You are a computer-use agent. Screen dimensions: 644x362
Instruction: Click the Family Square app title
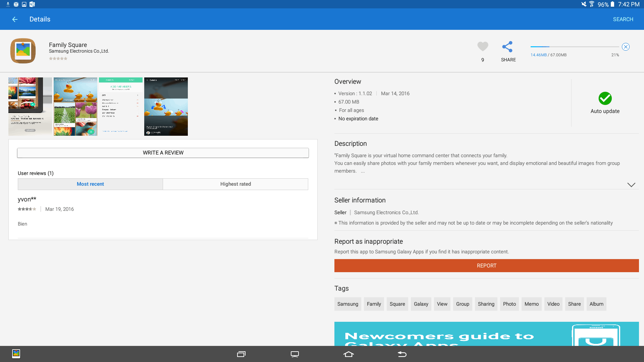(x=68, y=45)
